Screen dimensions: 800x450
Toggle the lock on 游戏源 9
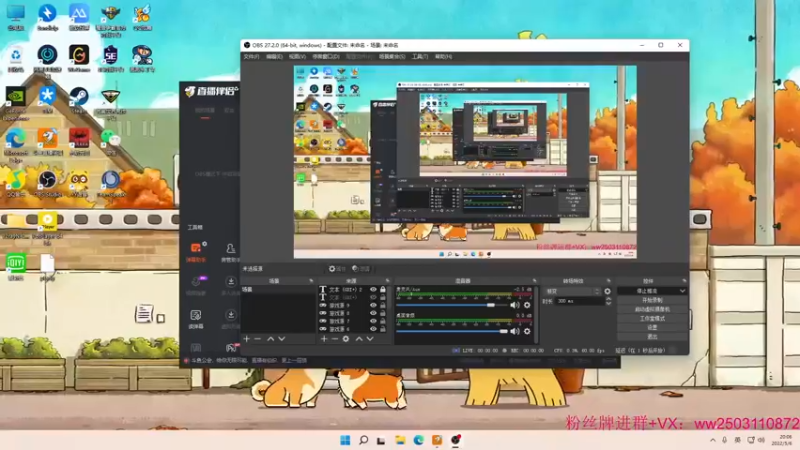383,305
